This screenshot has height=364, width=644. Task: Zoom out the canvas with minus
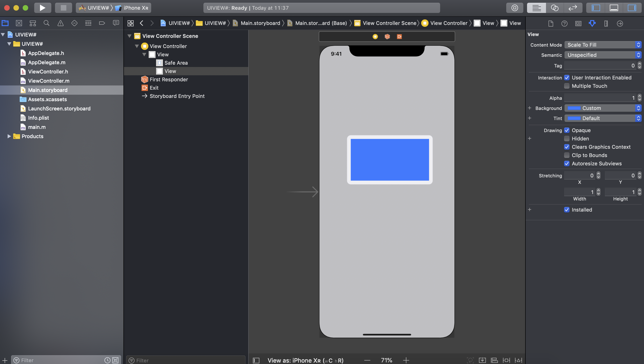(x=367, y=360)
